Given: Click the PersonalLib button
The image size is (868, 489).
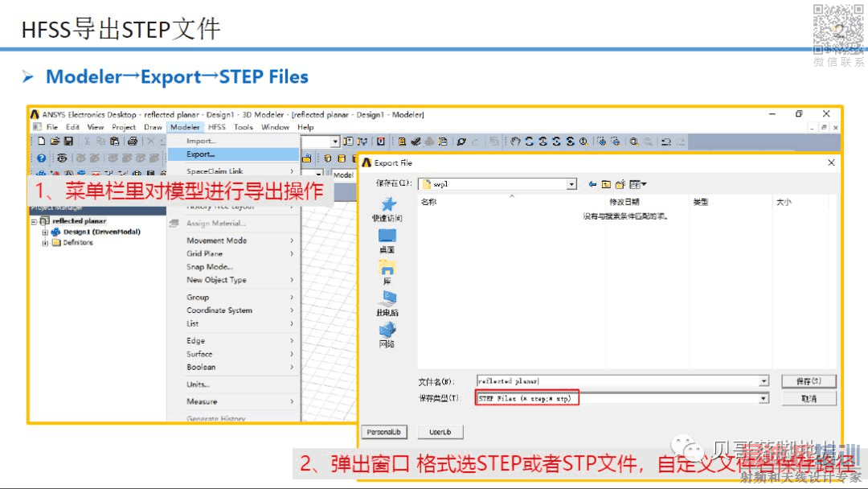Looking at the screenshot, I should coord(383,432).
